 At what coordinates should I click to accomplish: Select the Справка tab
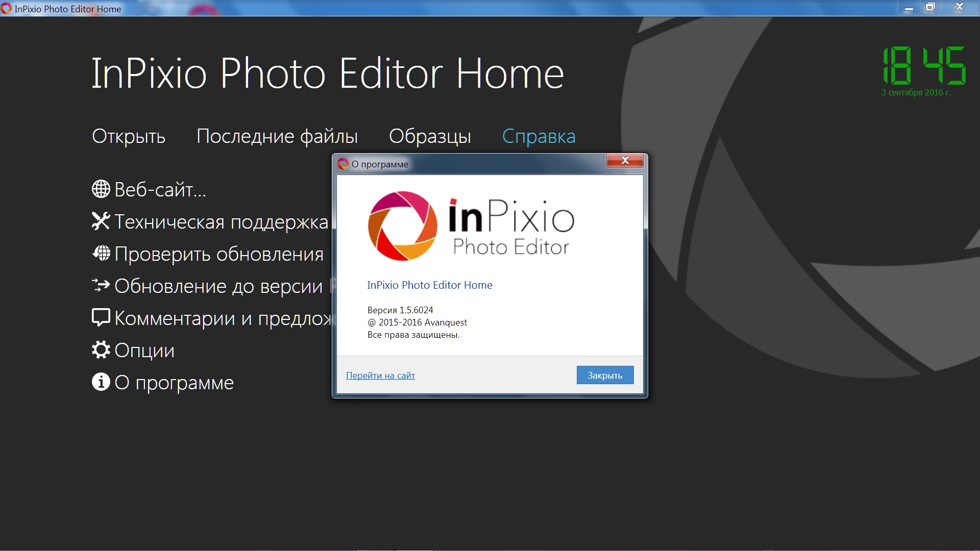click(538, 136)
